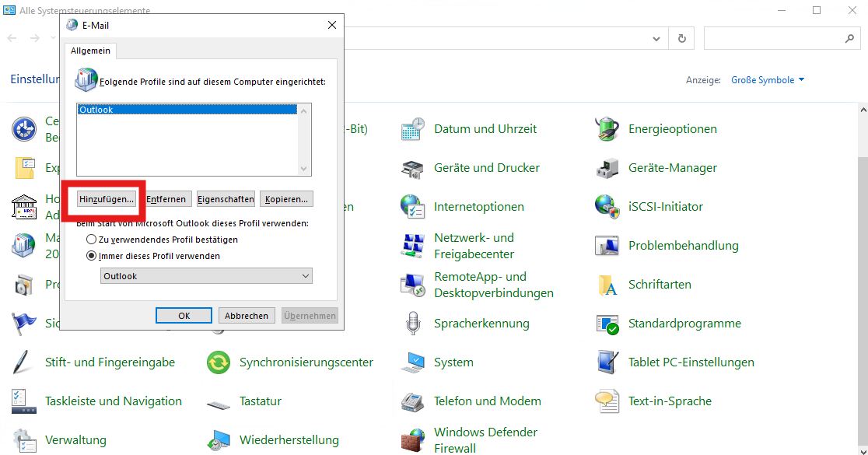Open the Geräte-Manager icon
Viewport: 868px width, 455px height.
pos(607,168)
